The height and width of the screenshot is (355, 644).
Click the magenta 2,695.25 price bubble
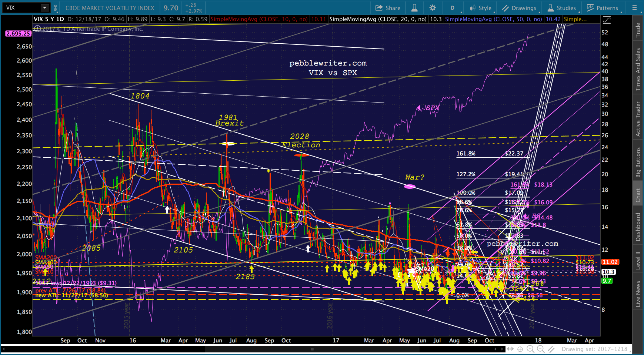click(x=18, y=33)
